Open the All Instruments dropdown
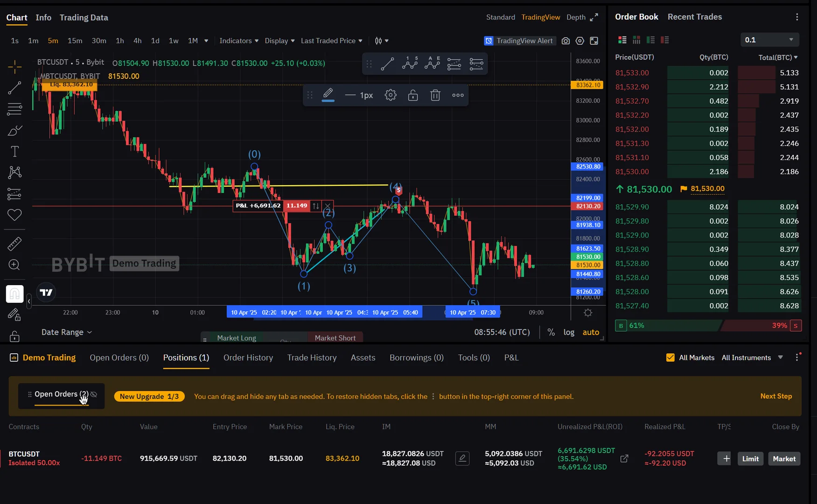This screenshot has height=504, width=817. pyautogui.click(x=752, y=357)
